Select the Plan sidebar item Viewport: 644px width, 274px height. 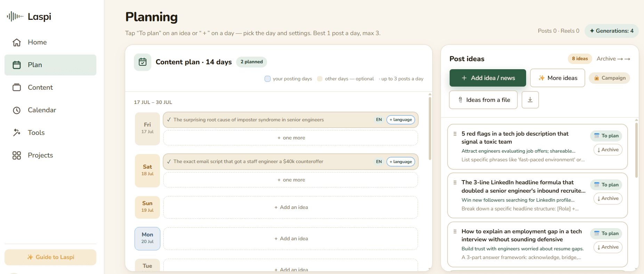tap(50, 65)
